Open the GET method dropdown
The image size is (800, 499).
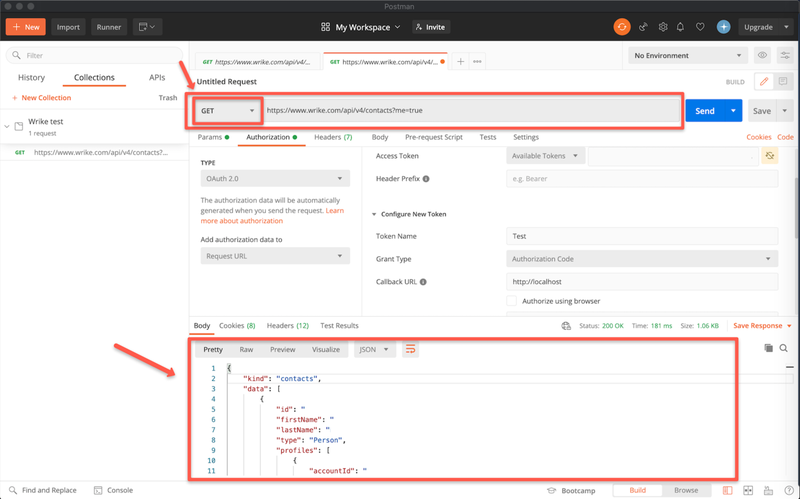coord(228,111)
